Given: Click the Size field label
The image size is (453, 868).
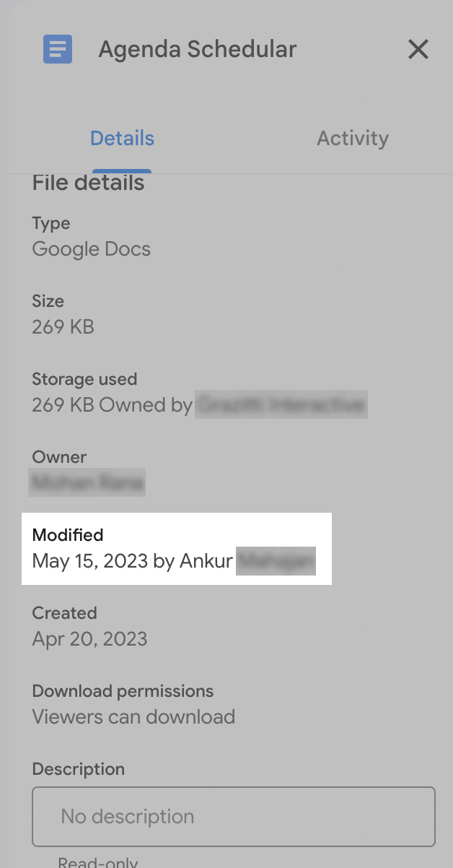Looking at the screenshot, I should click(48, 301).
